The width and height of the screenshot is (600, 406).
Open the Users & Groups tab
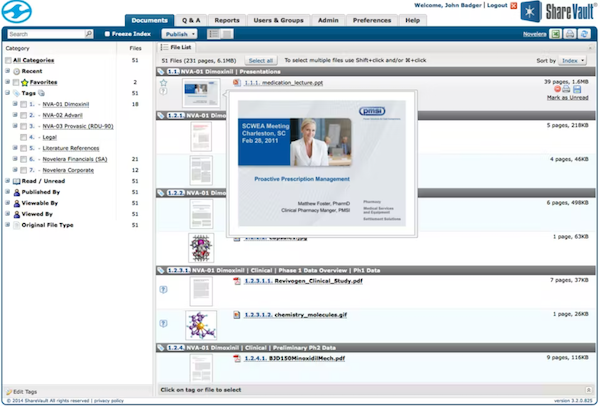(278, 20)
